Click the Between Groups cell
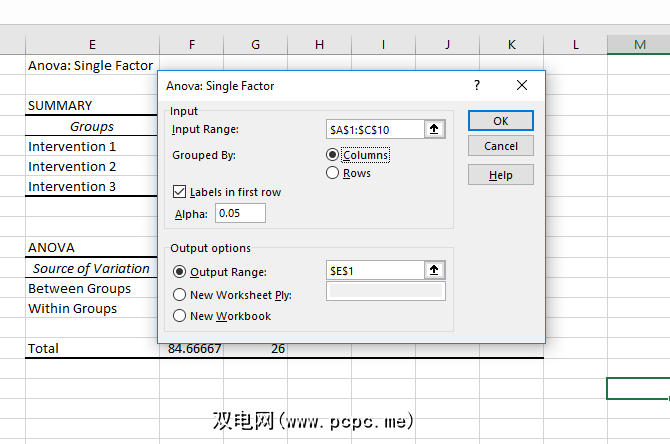The image size is (670, 444). coord(80,289)
